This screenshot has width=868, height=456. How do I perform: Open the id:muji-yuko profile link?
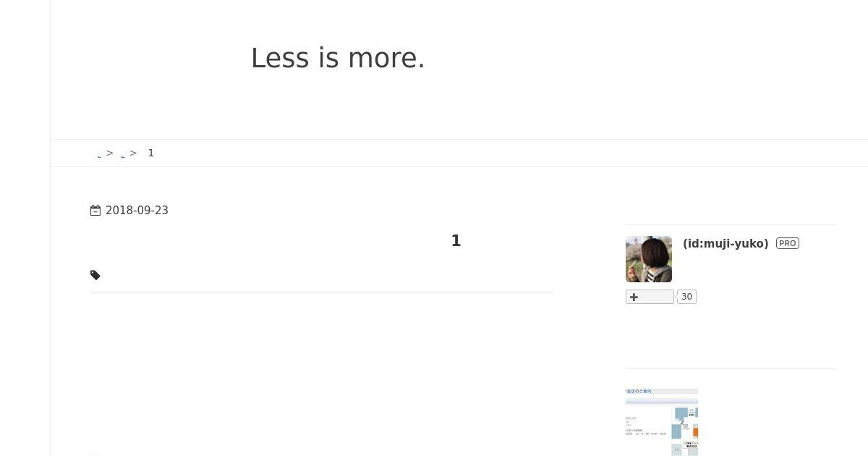click(x=726, y=243)
